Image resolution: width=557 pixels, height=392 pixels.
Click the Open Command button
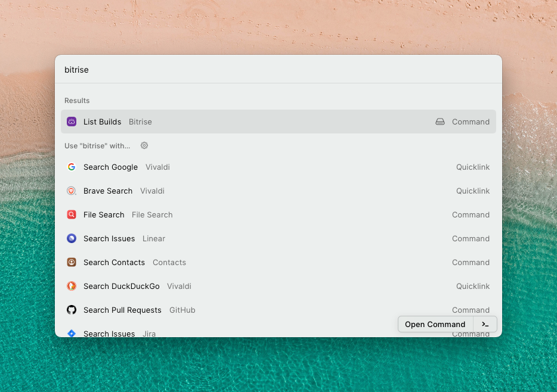tap(435, 324)
